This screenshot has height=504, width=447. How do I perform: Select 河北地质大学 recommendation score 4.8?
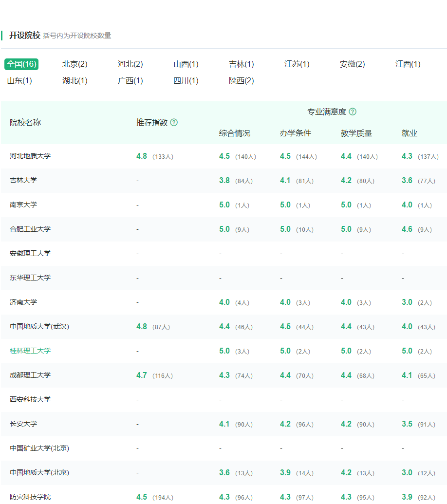[142, 156]
